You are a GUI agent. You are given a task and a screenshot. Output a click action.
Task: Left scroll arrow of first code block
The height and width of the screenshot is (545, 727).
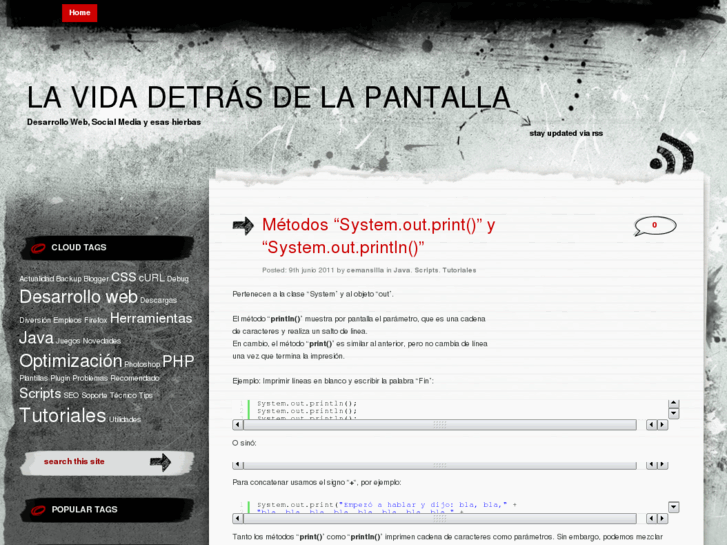[238, 424]
